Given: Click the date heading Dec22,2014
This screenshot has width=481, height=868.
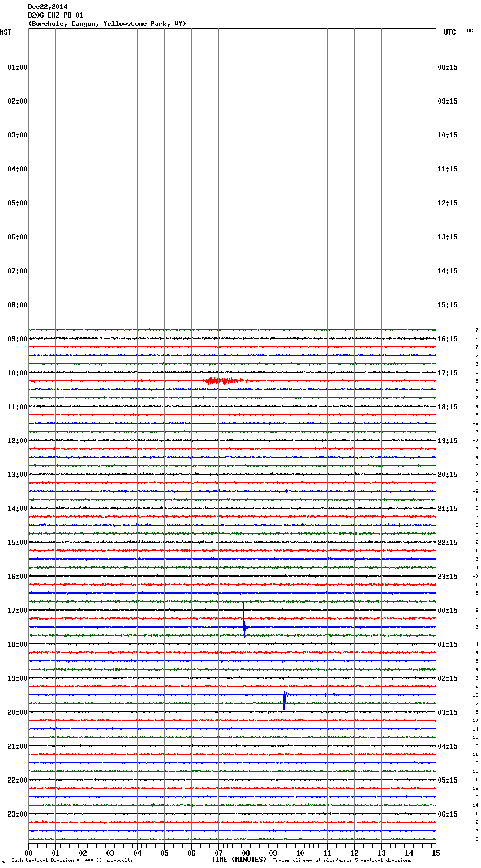Looking at the screenshot, I should click(x=48, y=7).
